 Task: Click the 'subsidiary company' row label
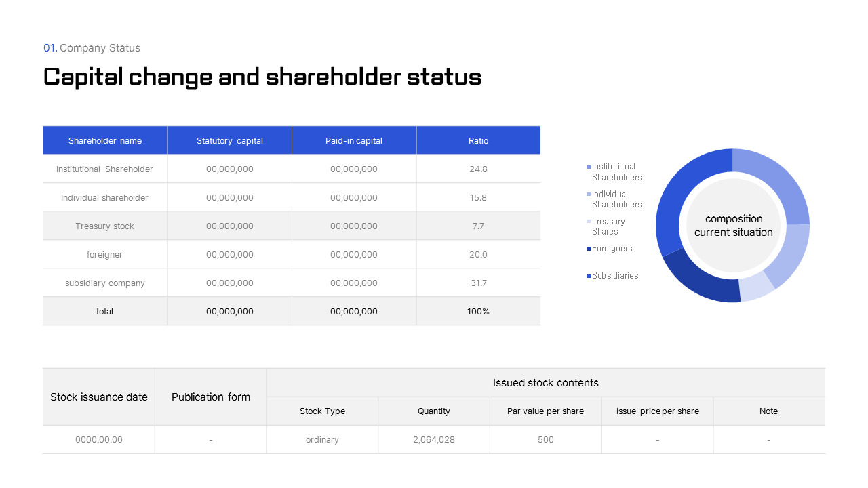click(x=104, y=283)
